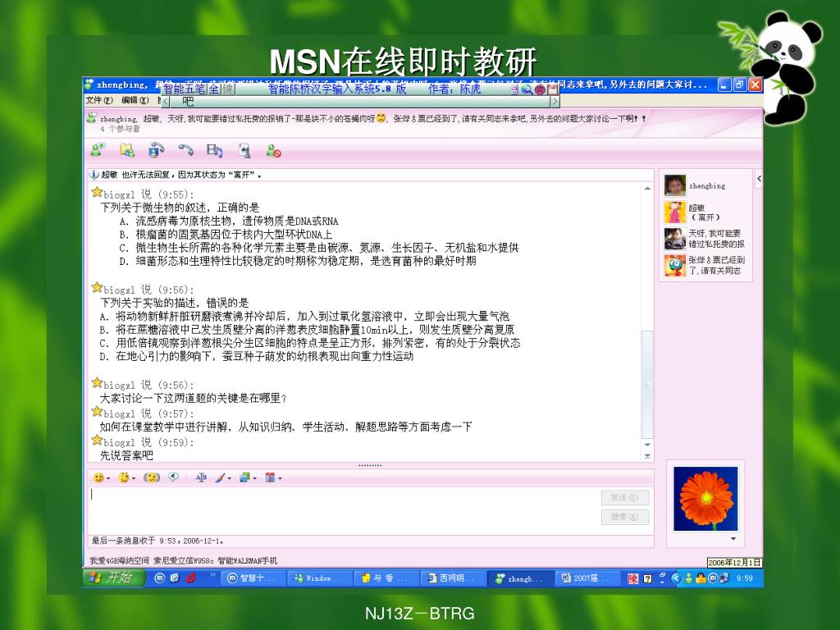
Task: Select 超敏 (离开) contact avatar
Action: pos(674,212)
